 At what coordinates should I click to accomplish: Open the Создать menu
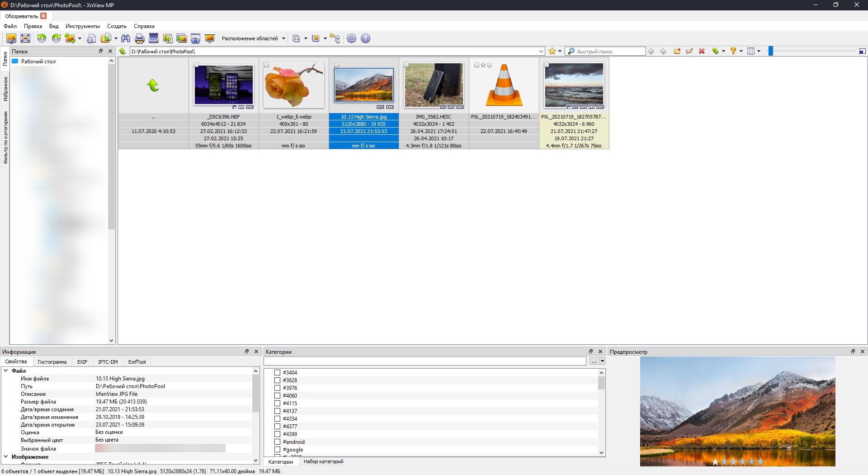point(117,26)
